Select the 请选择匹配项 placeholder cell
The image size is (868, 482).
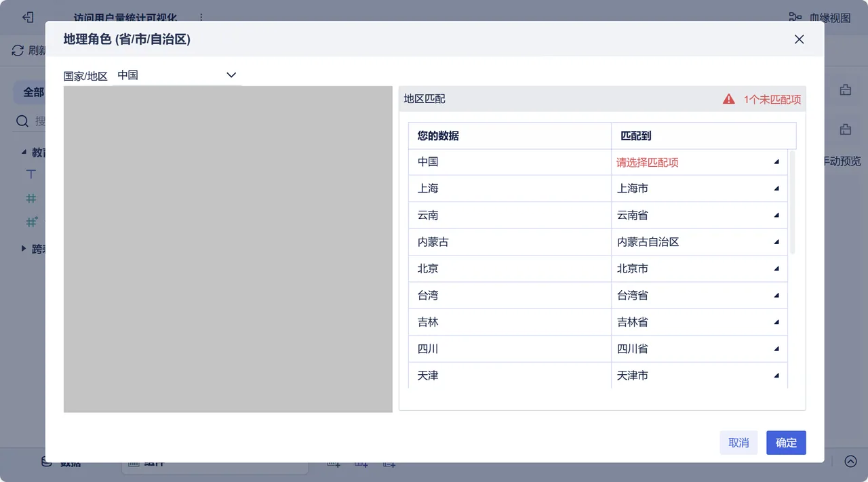pos(699,162)
